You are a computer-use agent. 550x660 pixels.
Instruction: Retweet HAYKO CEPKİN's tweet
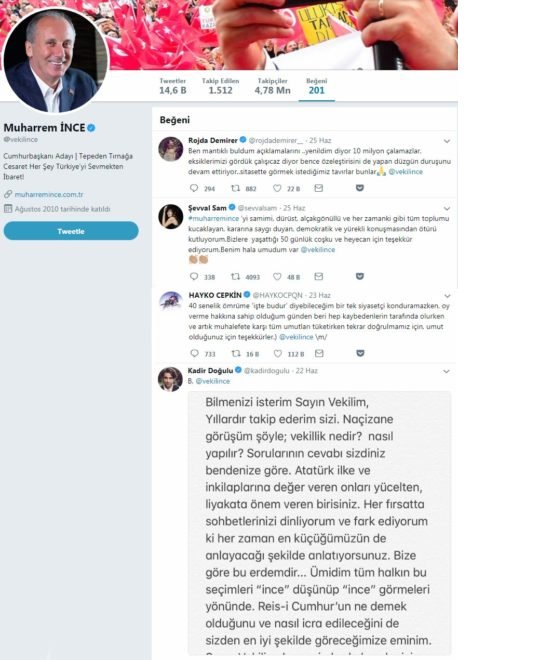pos(236,354)
